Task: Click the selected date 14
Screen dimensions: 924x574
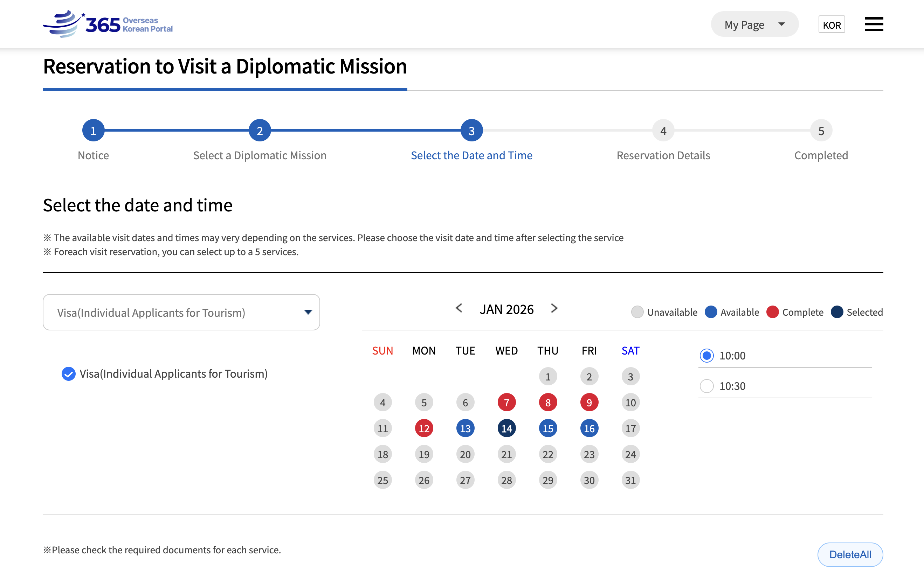Action: point(506,428)
